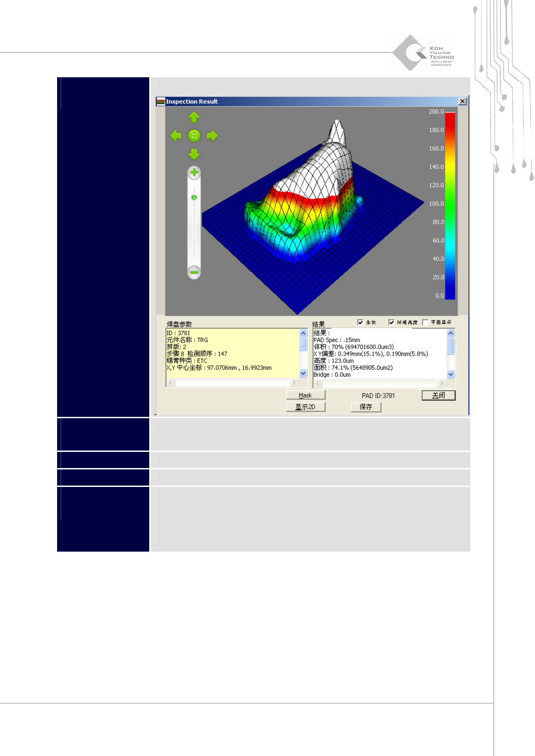535x756 pixels.
Task: Click the 100.0 value on color scale
Action: pyautogui.click(x=436, y=204)
